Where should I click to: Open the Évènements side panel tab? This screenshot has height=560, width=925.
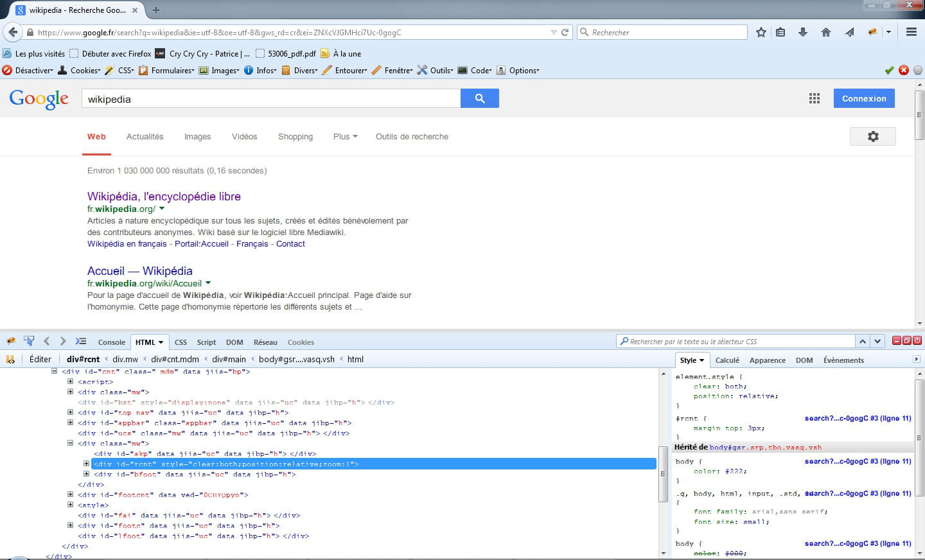pos(843,360)
